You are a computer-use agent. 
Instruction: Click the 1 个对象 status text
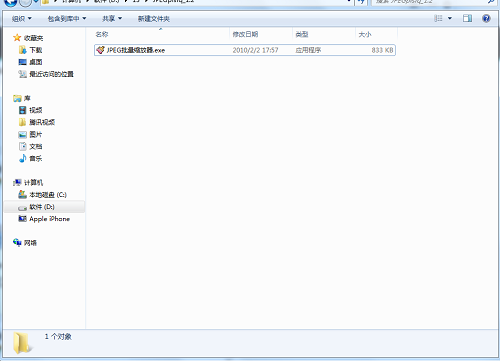(58, 336)
